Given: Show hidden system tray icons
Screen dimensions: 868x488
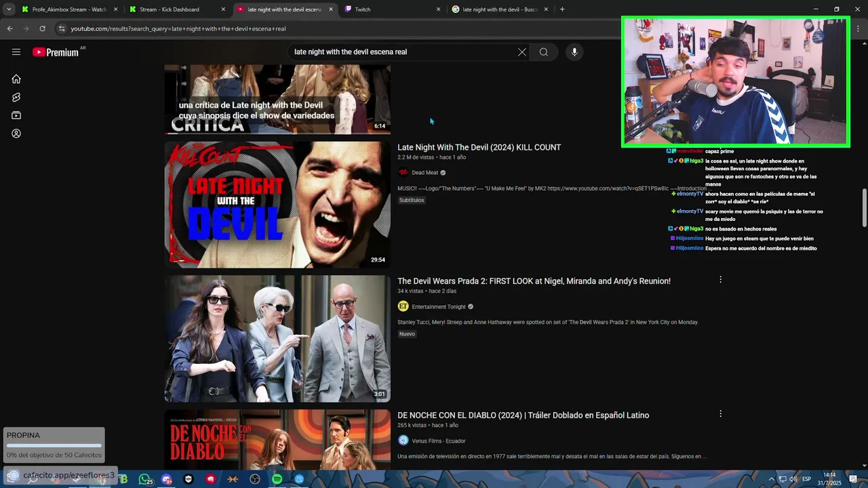Looking at the screenshot, I should 771,479.
